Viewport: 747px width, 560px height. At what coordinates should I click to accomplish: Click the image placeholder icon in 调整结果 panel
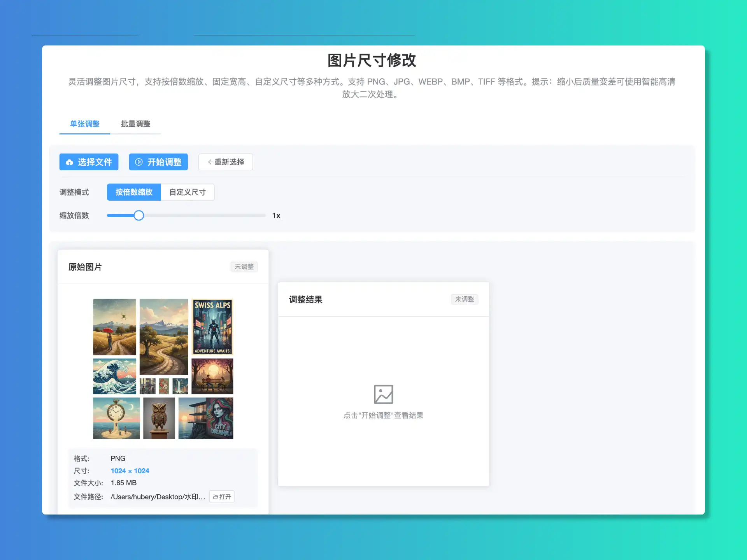[383, 394]
